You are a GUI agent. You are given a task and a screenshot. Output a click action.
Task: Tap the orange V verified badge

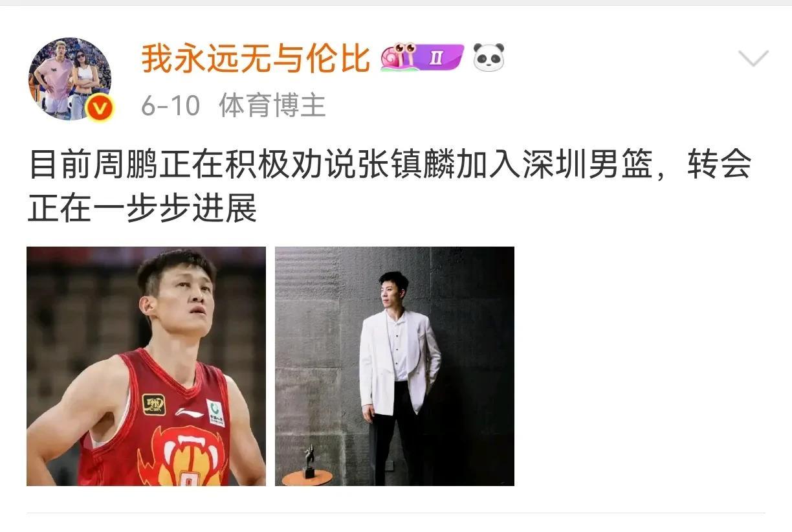tap(100, 108)
